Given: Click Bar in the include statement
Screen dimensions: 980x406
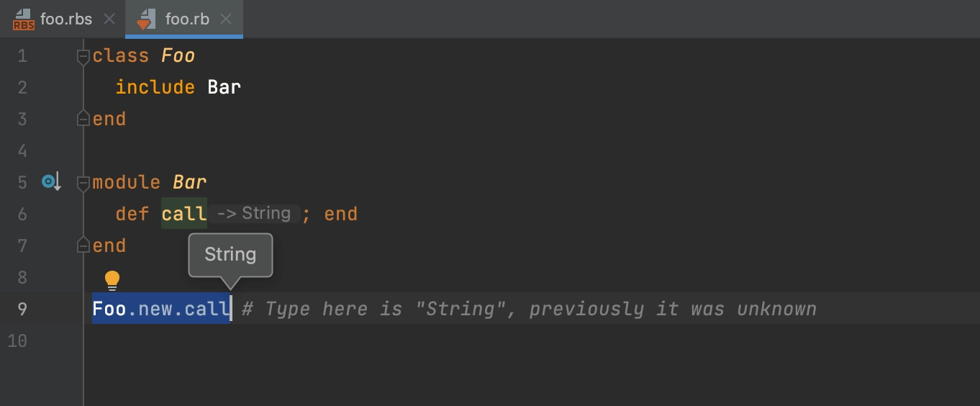Looking at the screenshot, I should coord(224,88).
